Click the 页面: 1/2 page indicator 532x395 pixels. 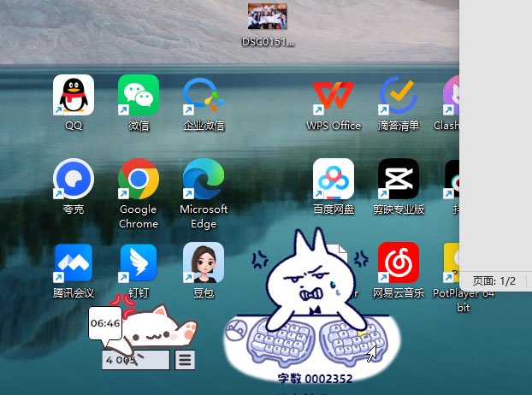(x=494, y=281)
